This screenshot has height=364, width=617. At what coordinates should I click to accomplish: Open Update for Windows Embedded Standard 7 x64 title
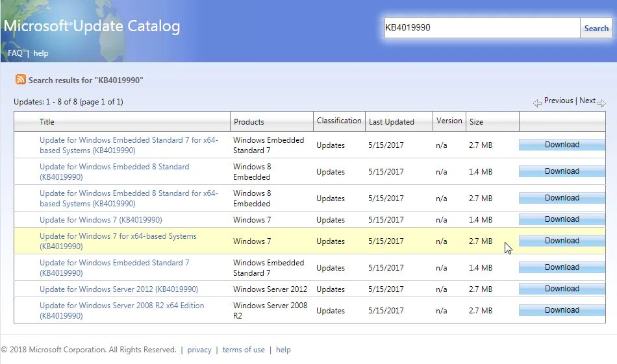[x=129, y=145]
